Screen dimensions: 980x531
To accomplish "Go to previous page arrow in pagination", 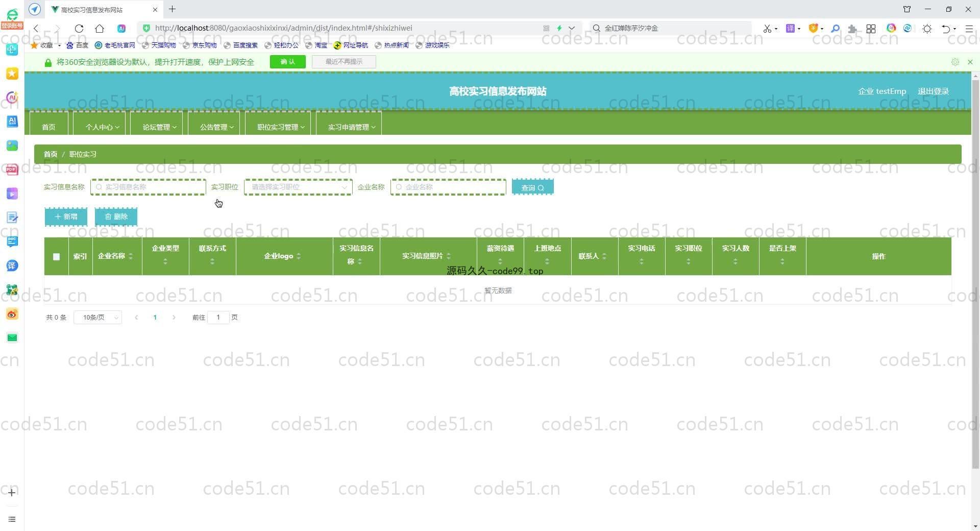I will tap(136, 317).
